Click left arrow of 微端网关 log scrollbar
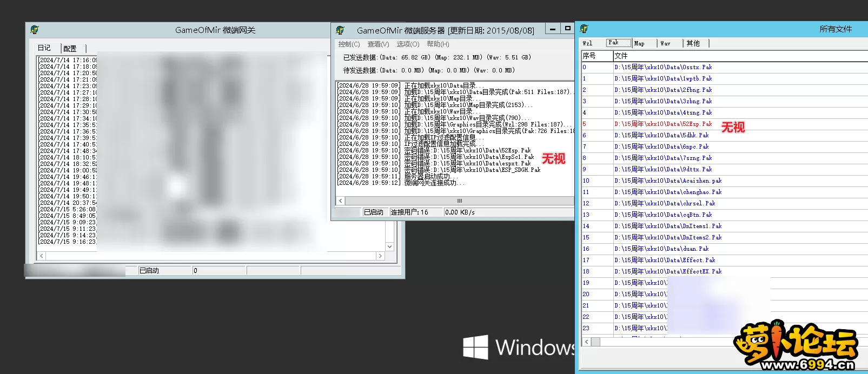The width and height of the screenshot is (868, 374). point(42,256)
